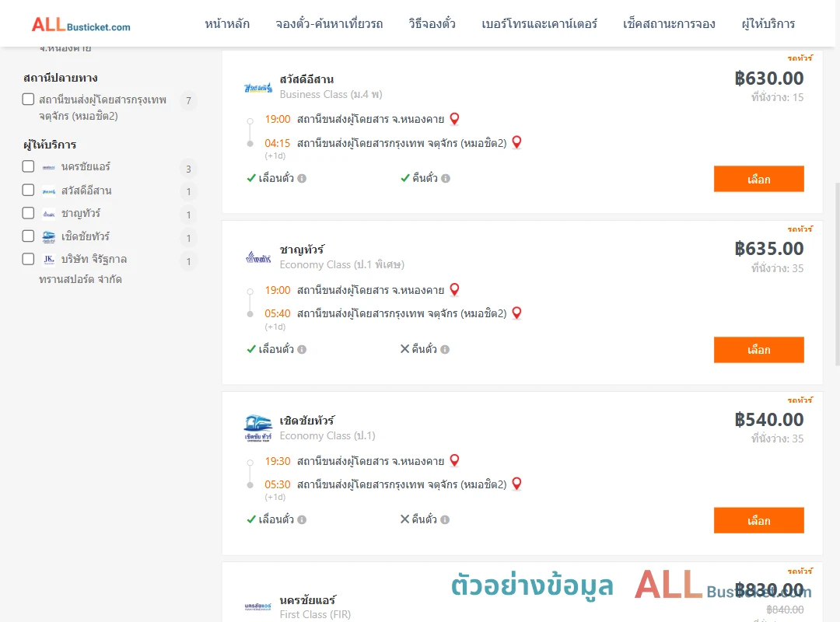Click the 19:30 departure time text
The width and height of the screenshot is (840, 622).
[277, 461]
